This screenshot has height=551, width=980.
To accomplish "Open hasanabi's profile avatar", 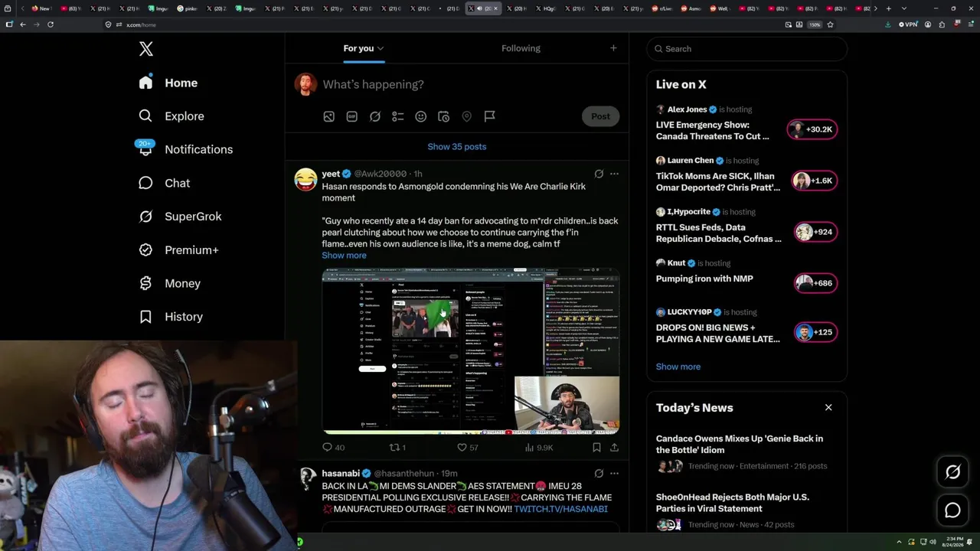I will [305, 479].
